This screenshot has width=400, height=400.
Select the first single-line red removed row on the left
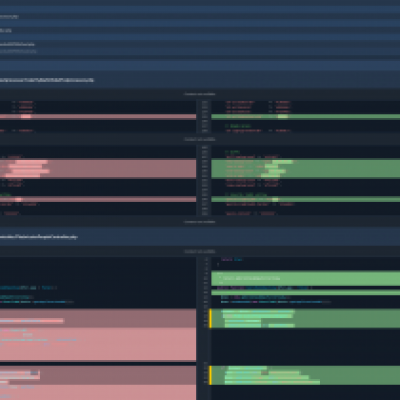(x=98, y=117)
